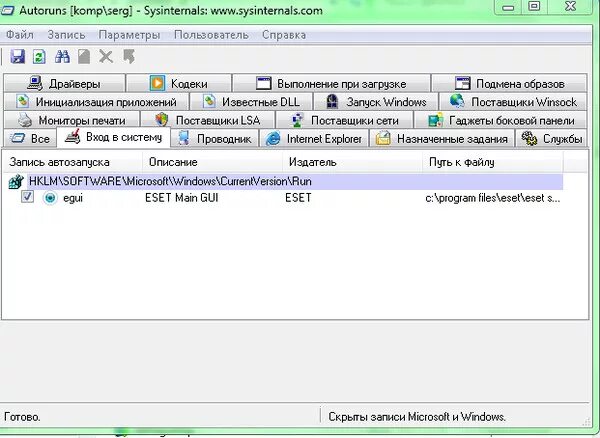
Task: Open the Назначенные задания tab
Action: point(442,138)
